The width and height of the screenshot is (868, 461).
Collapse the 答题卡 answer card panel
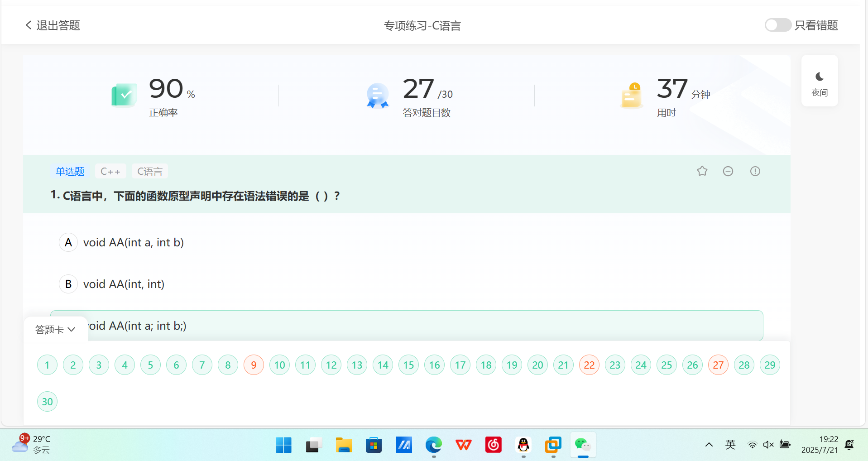(x=55, y=329)
